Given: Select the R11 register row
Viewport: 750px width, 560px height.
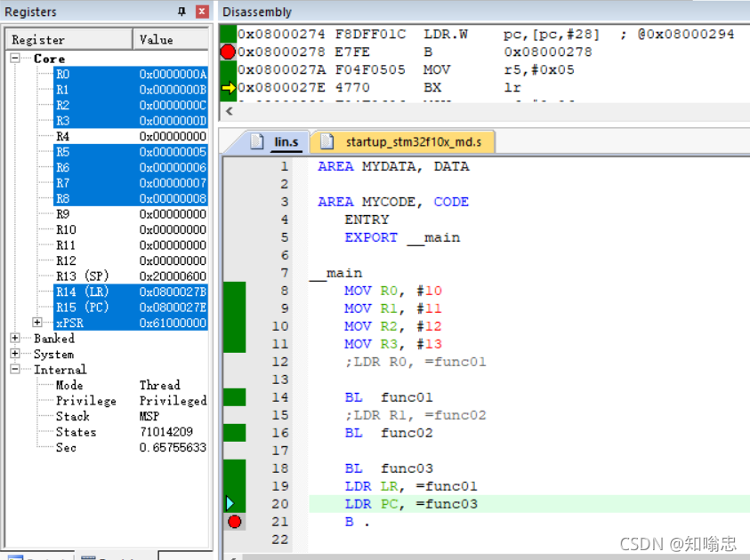Looking at the screenshot, I should 131,245.
